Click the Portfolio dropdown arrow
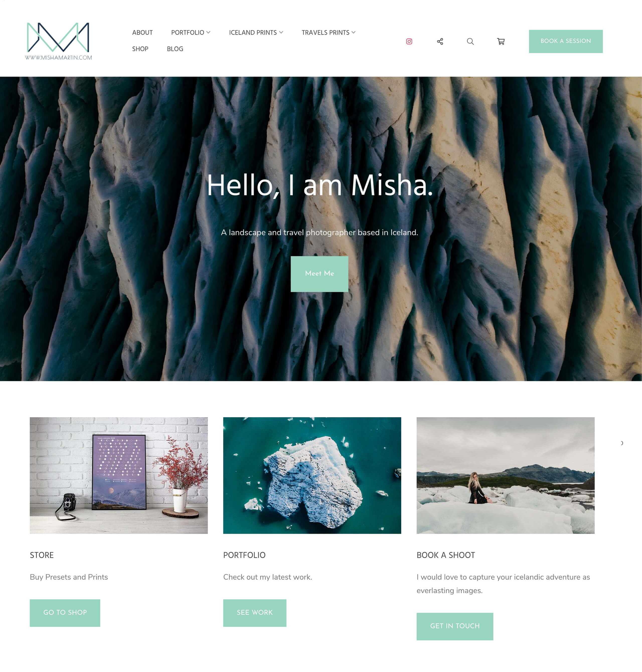642x672 pixels. point(209,32)
